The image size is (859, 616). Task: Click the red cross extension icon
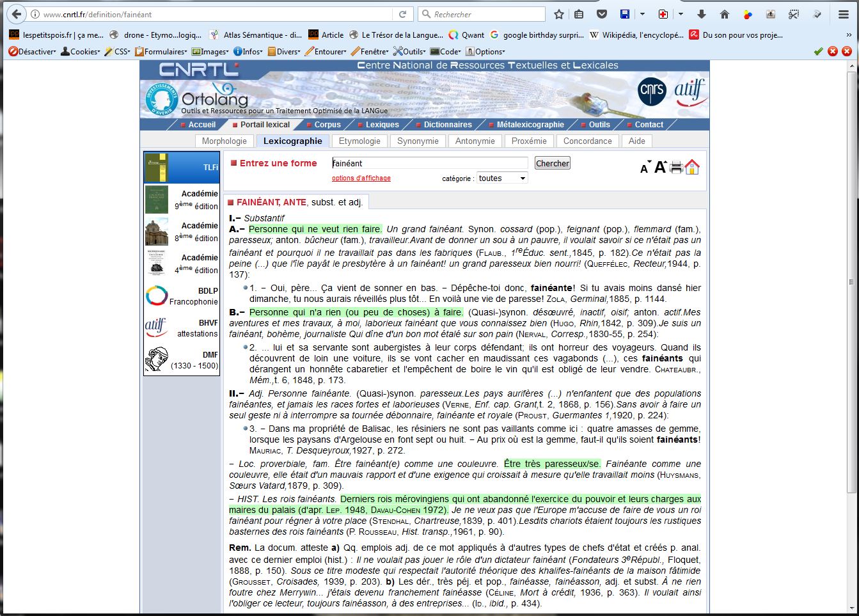coord(663,14)
